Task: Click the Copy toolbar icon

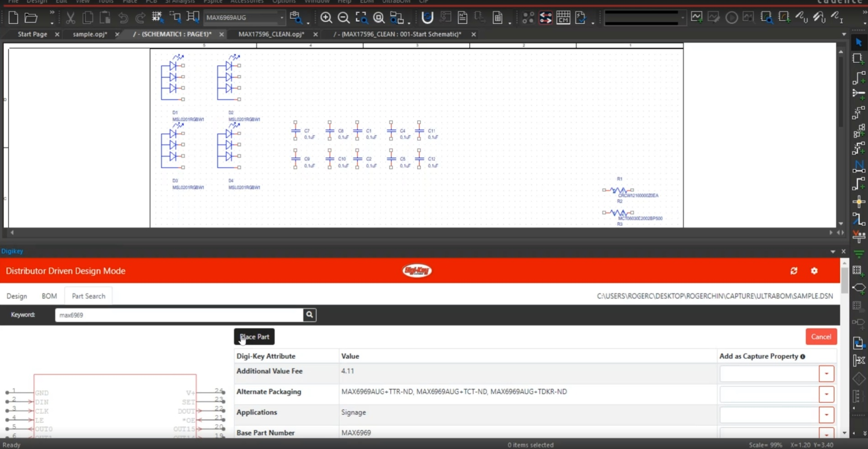Action: coord(88,18)
